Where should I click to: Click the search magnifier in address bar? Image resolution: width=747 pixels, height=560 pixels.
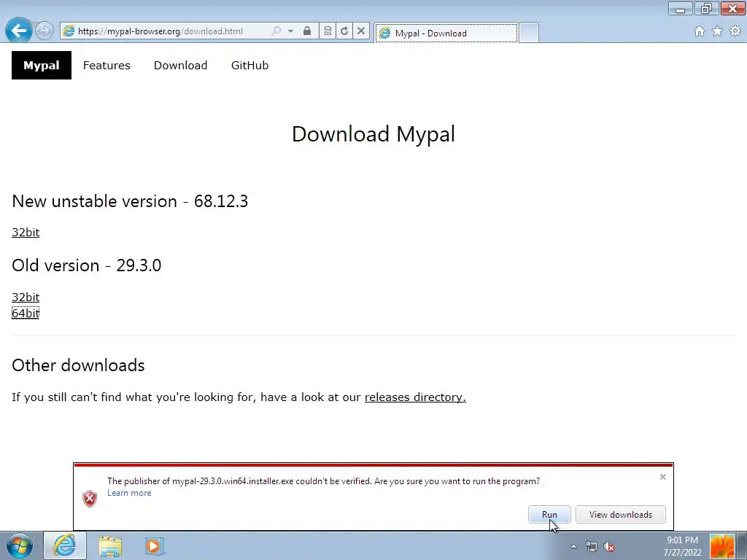[x=276, y=31]
